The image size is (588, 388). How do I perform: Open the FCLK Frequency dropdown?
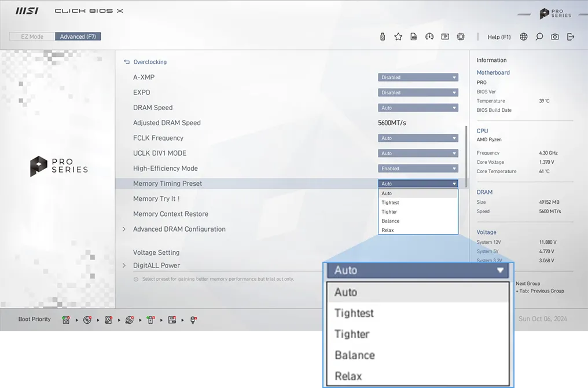pyautogui.click(x=418, y=138)
